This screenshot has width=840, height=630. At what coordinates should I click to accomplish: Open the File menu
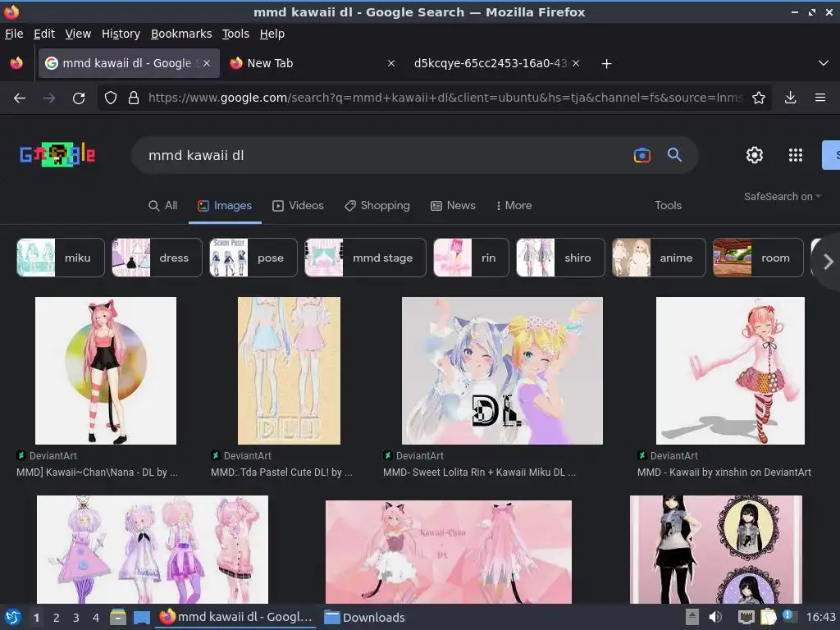[14, 34]
